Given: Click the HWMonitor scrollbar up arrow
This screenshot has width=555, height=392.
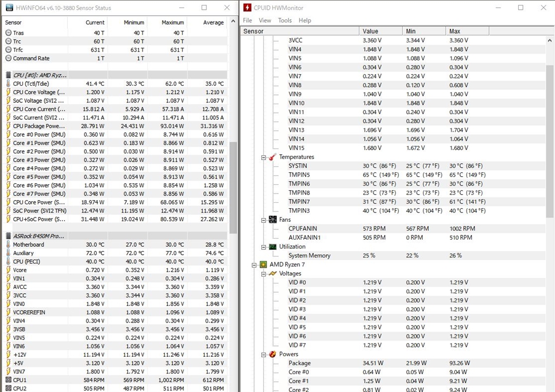Looking at the screenshot, I should 550,40.
